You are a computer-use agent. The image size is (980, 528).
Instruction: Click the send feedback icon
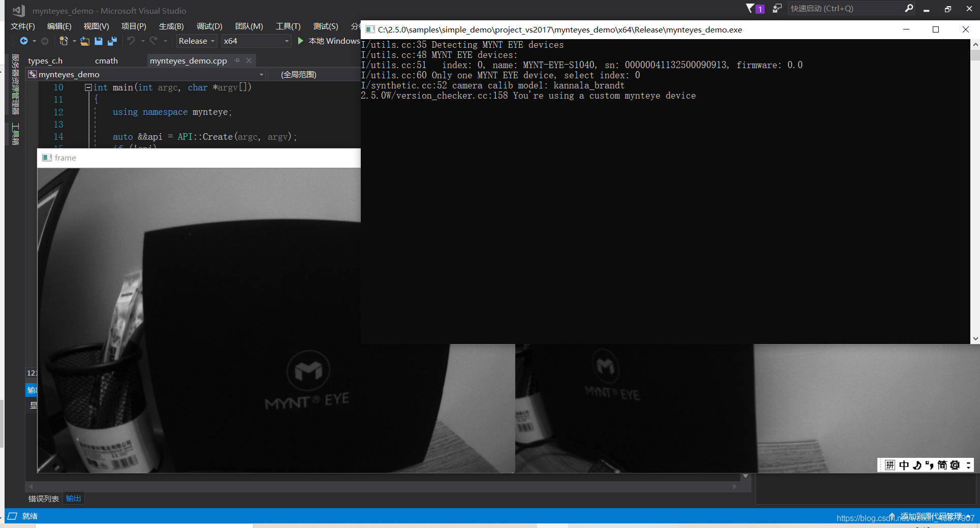777,8
